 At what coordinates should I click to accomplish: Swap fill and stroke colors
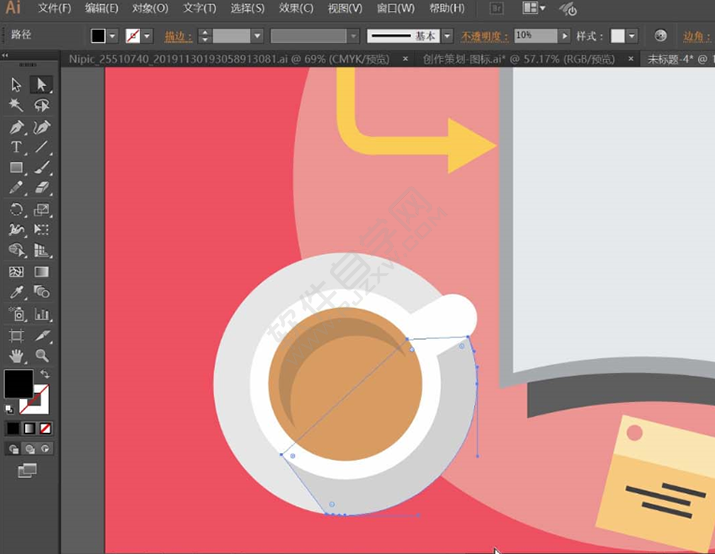(44, 374)
